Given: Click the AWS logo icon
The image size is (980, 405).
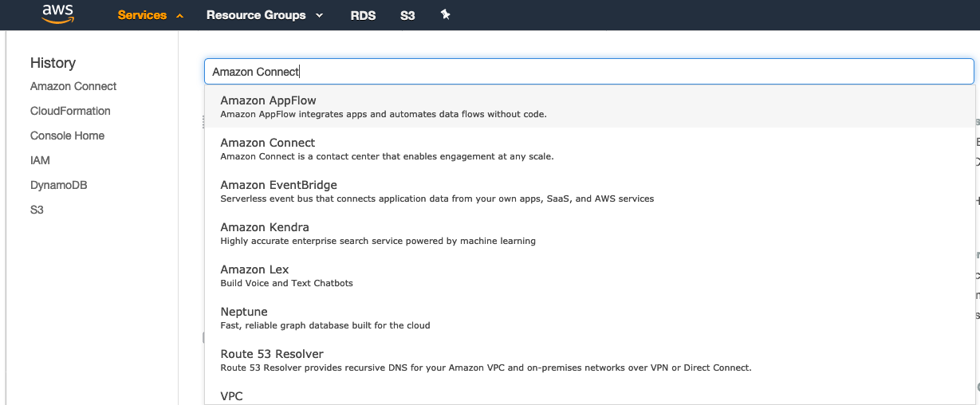Looking at the screenshot, I should 57,14.
